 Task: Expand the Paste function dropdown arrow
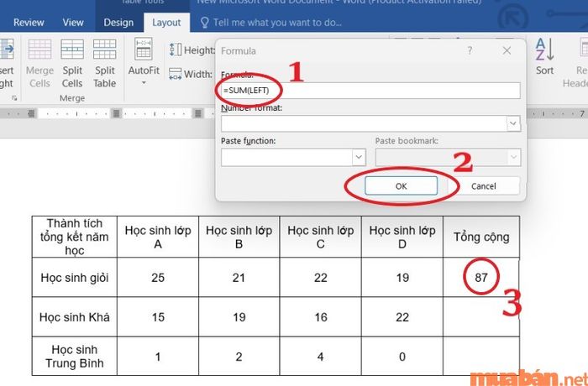[359, 157]
